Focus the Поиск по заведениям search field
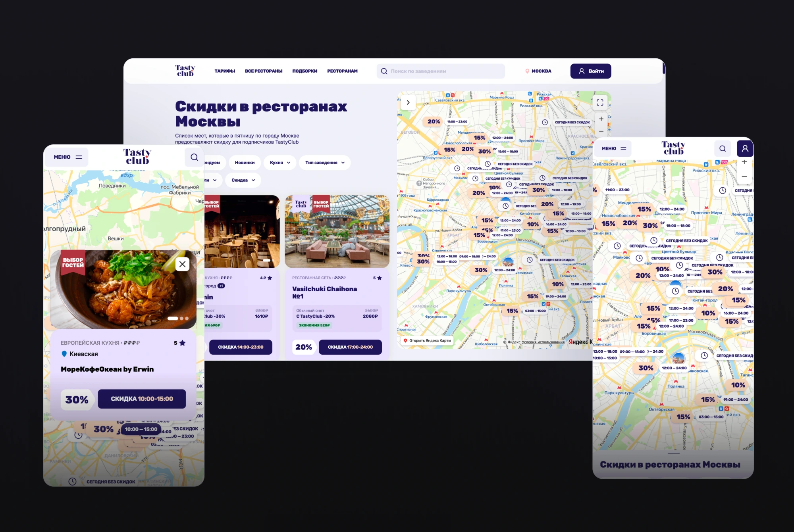Image resolution: width=794 pixels, height=532 pixels. click(441, 71)
